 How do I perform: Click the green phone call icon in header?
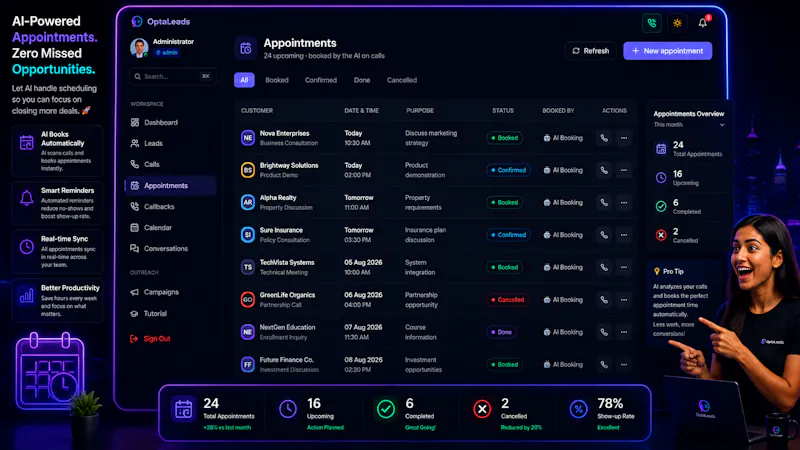[x=652, y=23]
